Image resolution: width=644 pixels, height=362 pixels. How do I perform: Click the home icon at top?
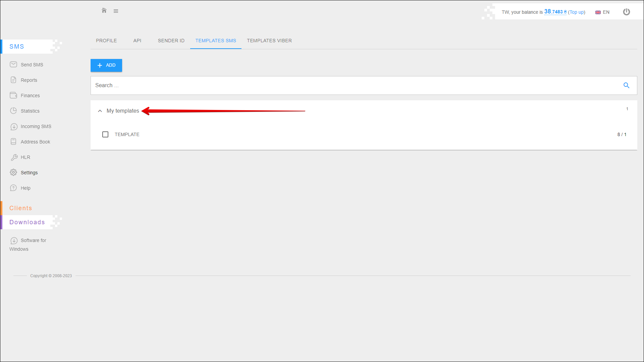(104, 10)
